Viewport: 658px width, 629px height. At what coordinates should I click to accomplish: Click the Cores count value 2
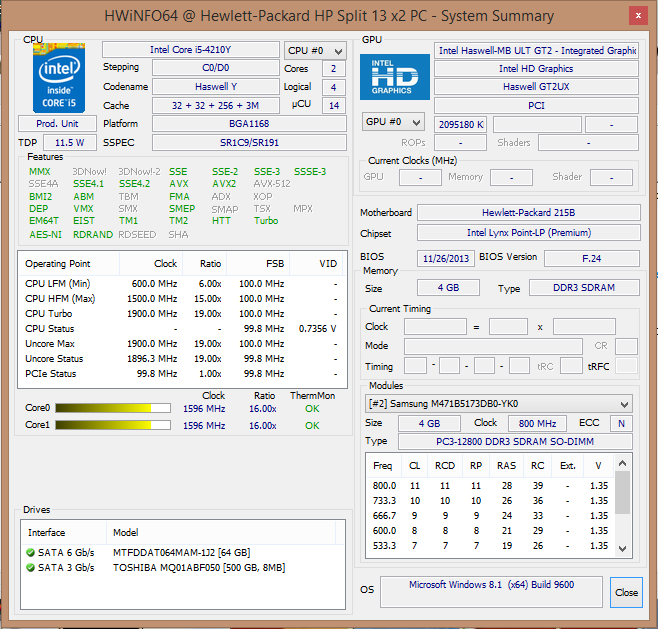pos(334,69)
